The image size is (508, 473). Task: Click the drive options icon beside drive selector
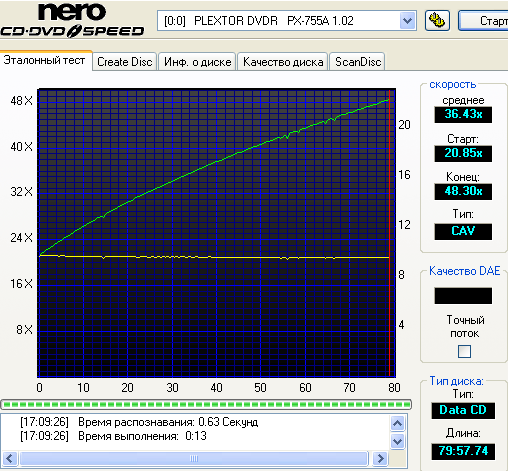pyautogui.click(x=437, y=21)
